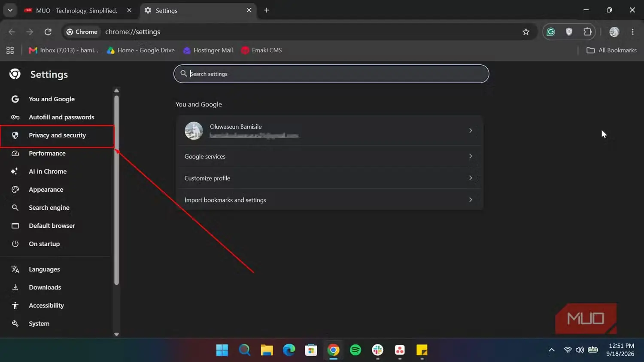Image resolution: width=644 pixels, height=362 pixels.
Task: Open Privacy and security settings
Action: tap(57, 135)
